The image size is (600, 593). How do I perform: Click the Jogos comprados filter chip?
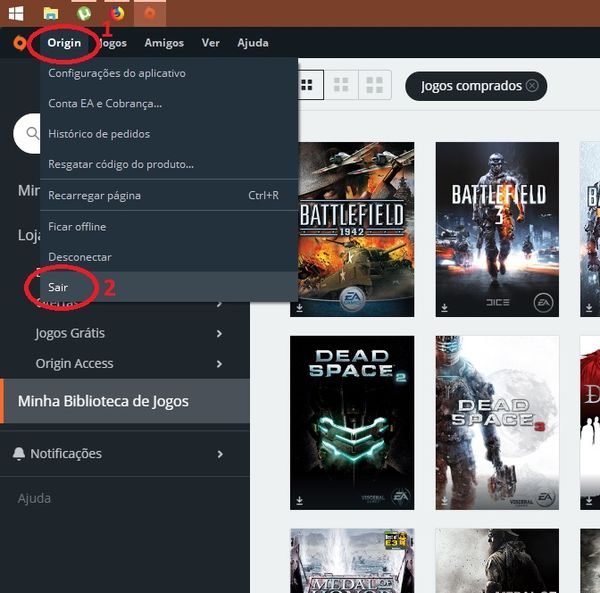point(476,86)
